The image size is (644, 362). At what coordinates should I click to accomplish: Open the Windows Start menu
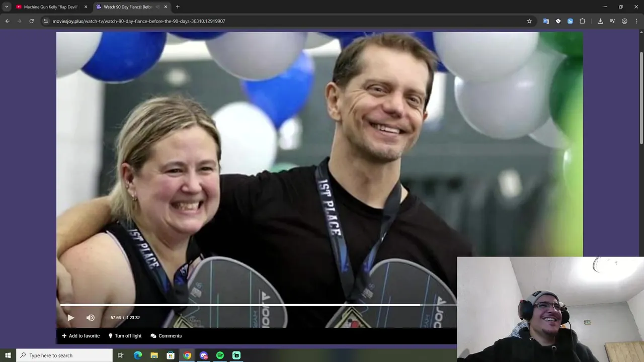click(8, 355)
